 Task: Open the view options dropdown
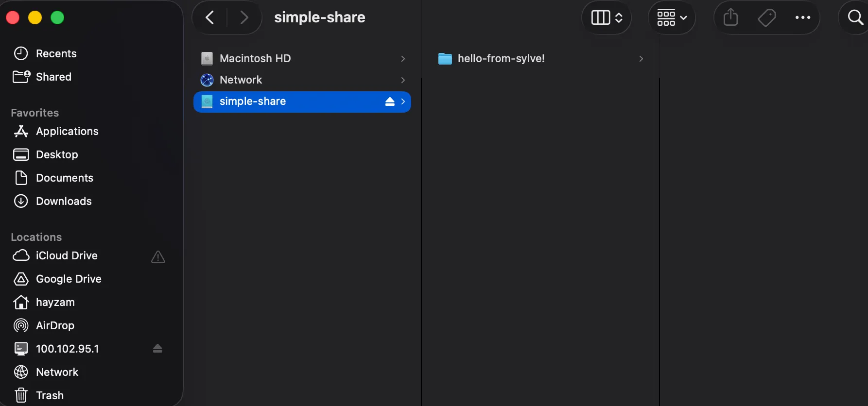pos(606,17)
